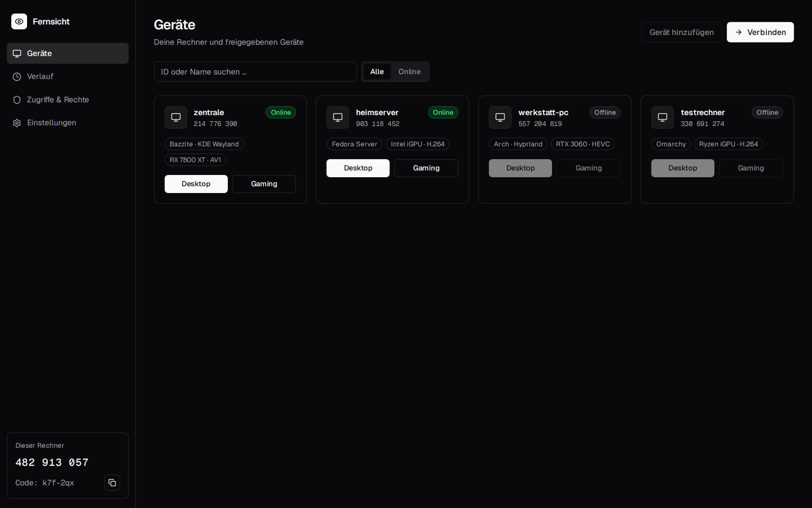Open Geräte in the sidebar
The width and height of the screenshot is (812, 508).
(68, 53)
